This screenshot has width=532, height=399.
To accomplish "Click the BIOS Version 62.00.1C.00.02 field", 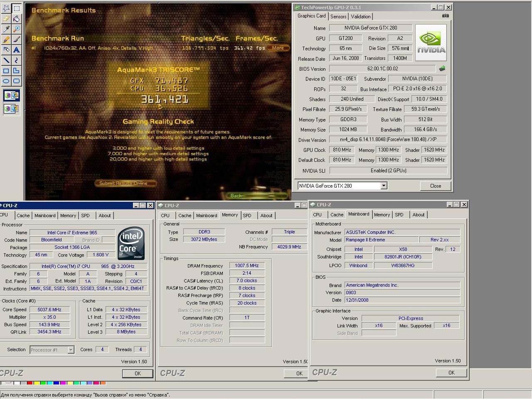I will (382, 69).
